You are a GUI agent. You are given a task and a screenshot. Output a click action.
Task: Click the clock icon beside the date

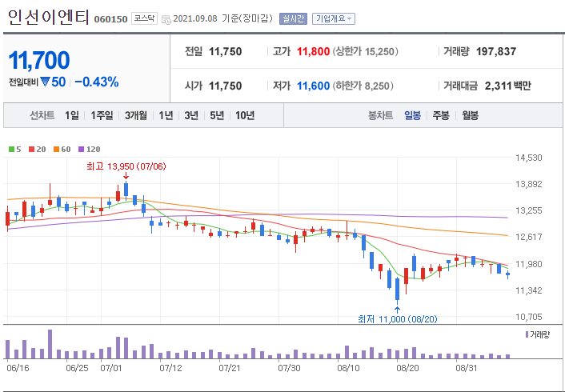click(x=166, y=19)
